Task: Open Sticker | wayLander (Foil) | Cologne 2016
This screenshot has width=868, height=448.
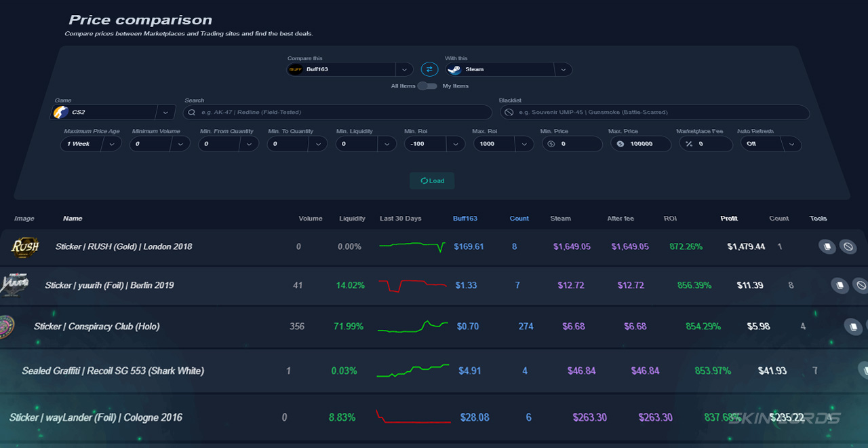Action: [96, 417]
